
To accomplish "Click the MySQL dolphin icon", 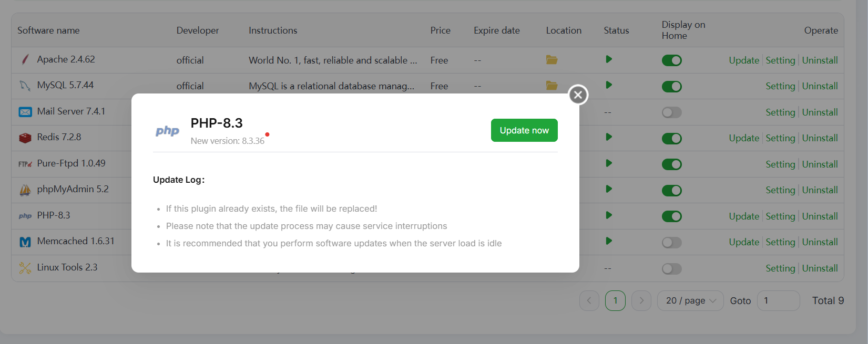I will point(25,85).
